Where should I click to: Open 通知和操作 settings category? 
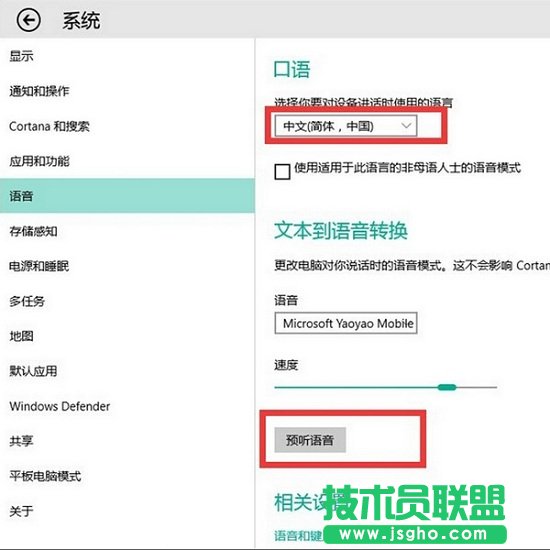click(x=39, y=91)
